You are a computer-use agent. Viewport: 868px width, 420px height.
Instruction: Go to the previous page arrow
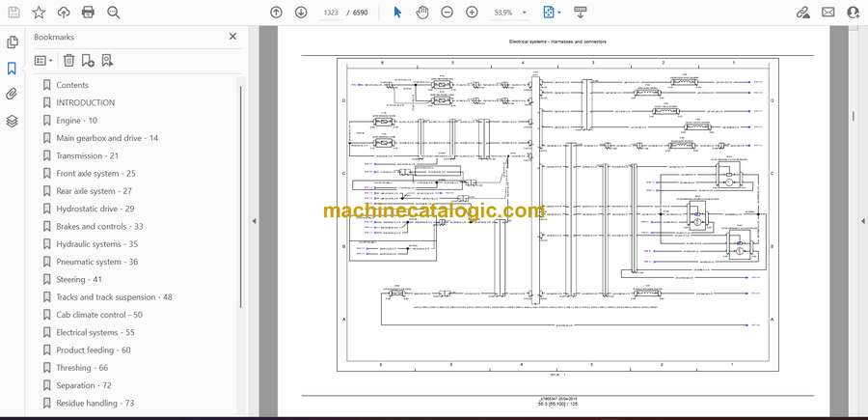276,13
